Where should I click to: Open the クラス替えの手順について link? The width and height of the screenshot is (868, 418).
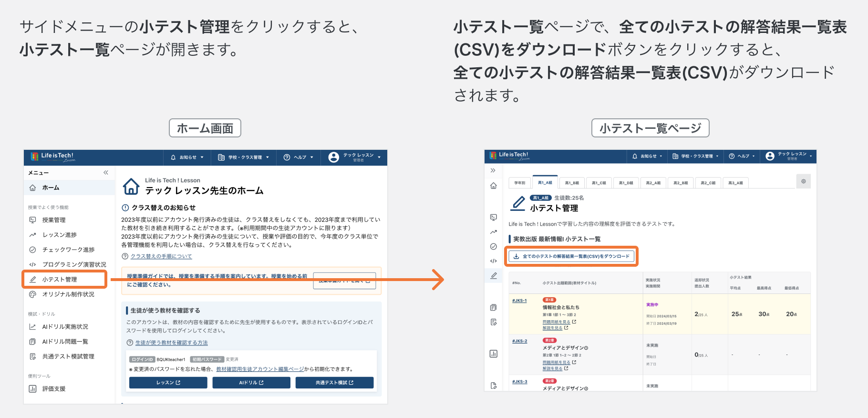pos(161,256)
